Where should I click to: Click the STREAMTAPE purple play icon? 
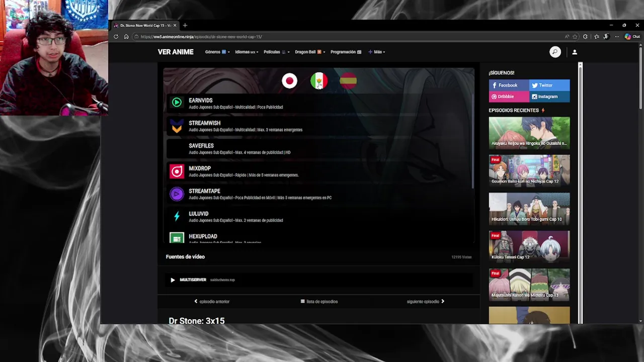click(177, 194)
